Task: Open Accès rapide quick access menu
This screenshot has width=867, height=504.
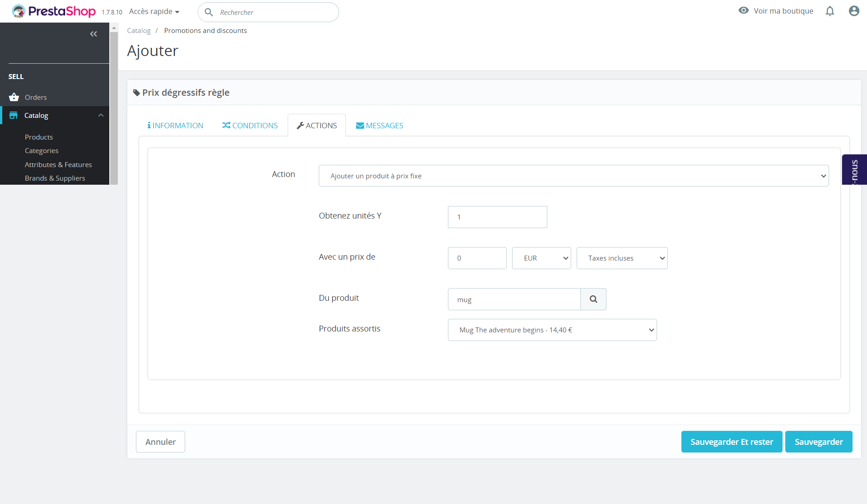Action: [154, 11]
